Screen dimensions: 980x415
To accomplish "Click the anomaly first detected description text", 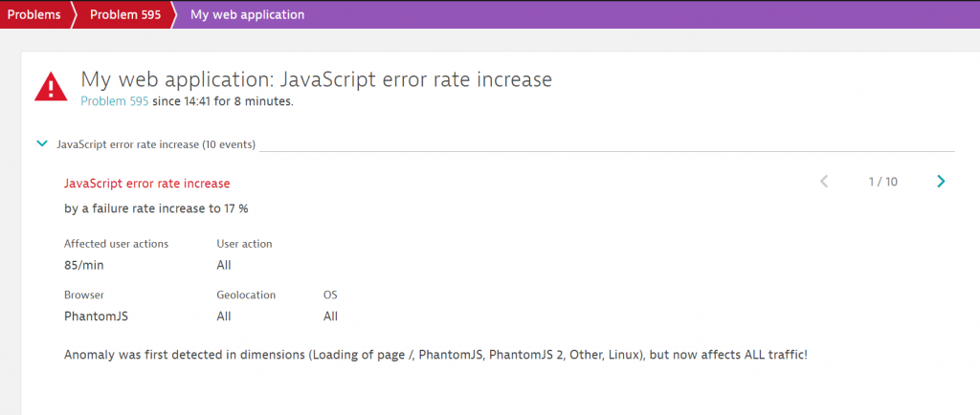I will 435,355.
